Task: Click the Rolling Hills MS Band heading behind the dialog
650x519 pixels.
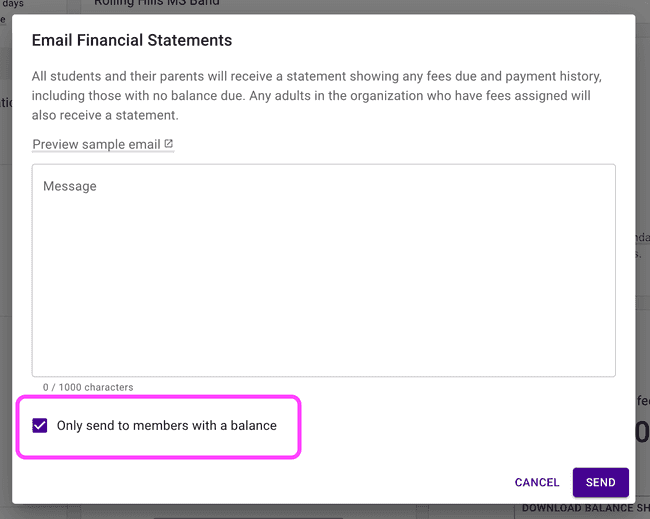Action: coord(157,4)
